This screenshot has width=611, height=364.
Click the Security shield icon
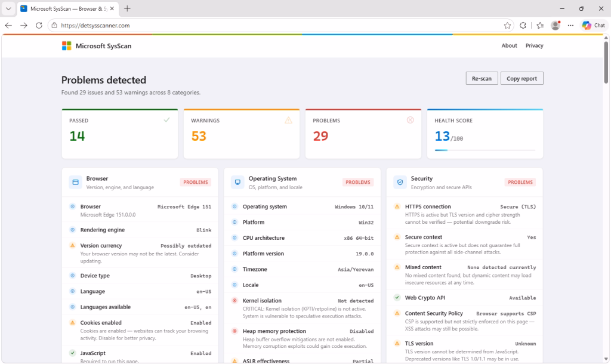coord(400,182)
